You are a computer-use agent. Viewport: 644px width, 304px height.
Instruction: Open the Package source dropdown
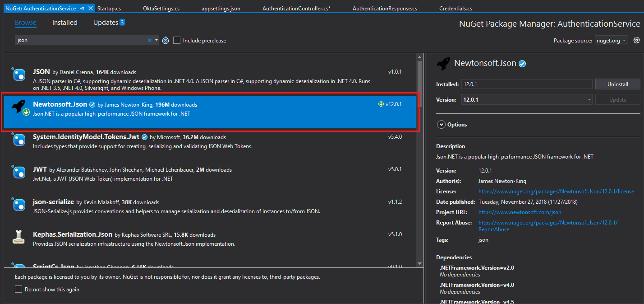[x=611, y=41]
